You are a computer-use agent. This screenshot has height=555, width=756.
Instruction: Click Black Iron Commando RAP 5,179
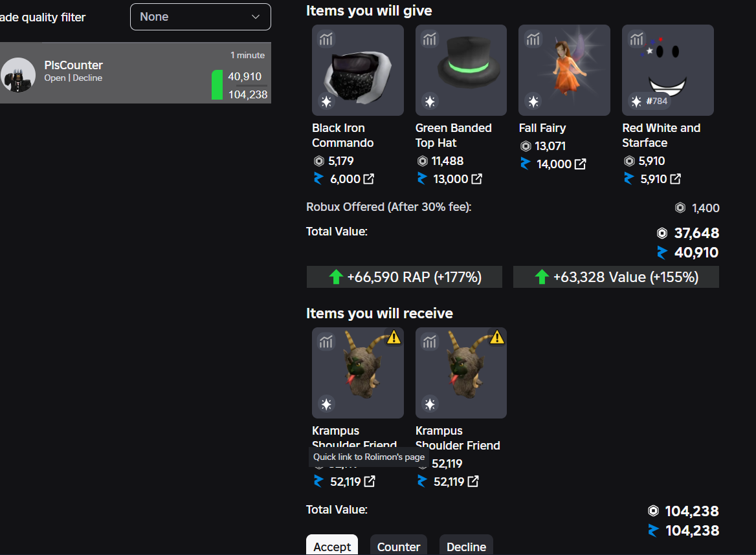(341, 161)
